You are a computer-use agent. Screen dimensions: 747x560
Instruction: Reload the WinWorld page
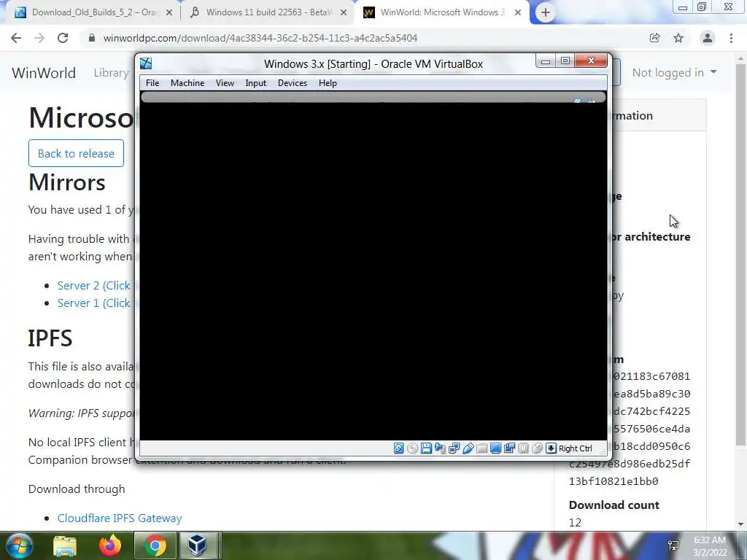(63, 38)
